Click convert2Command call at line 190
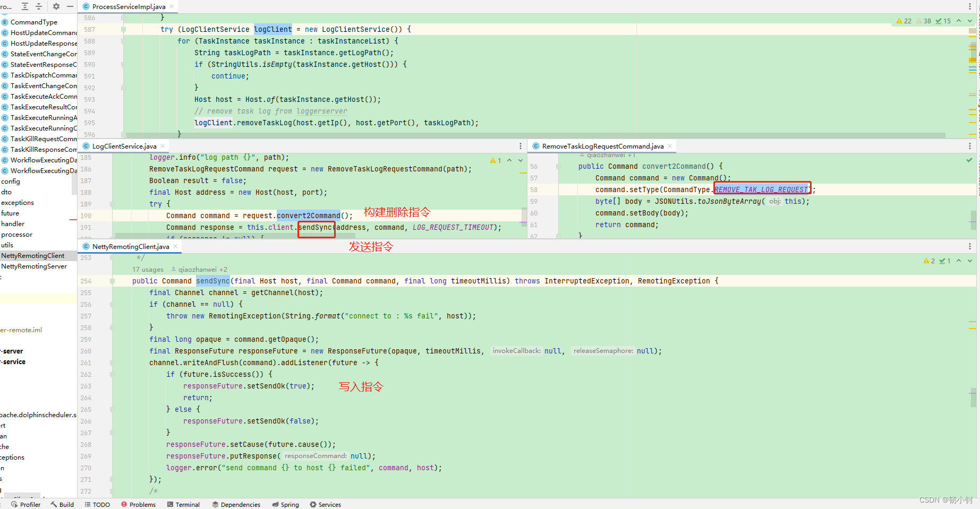The height and width of the screenshot is (509, 980). [308, 215]
